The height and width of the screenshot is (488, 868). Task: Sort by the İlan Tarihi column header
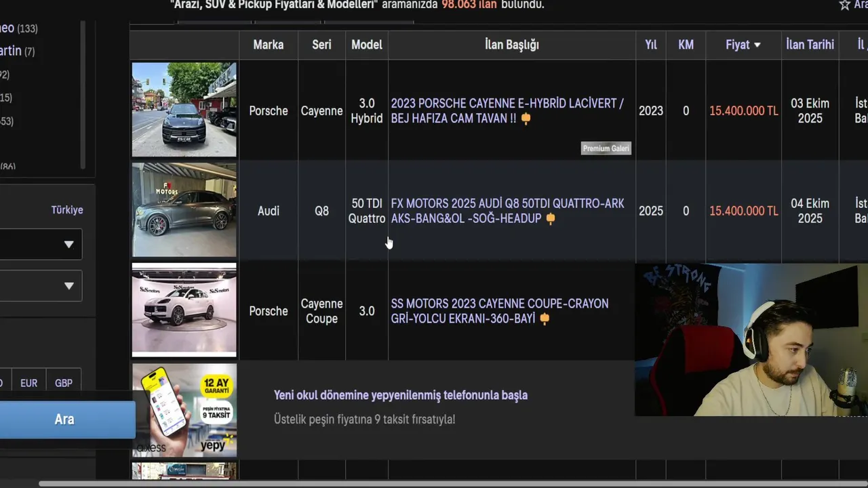coord(810,45)
